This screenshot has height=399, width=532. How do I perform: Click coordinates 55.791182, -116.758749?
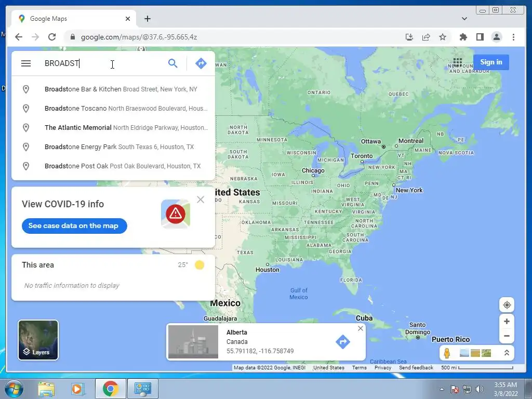[x=260, y=351]
